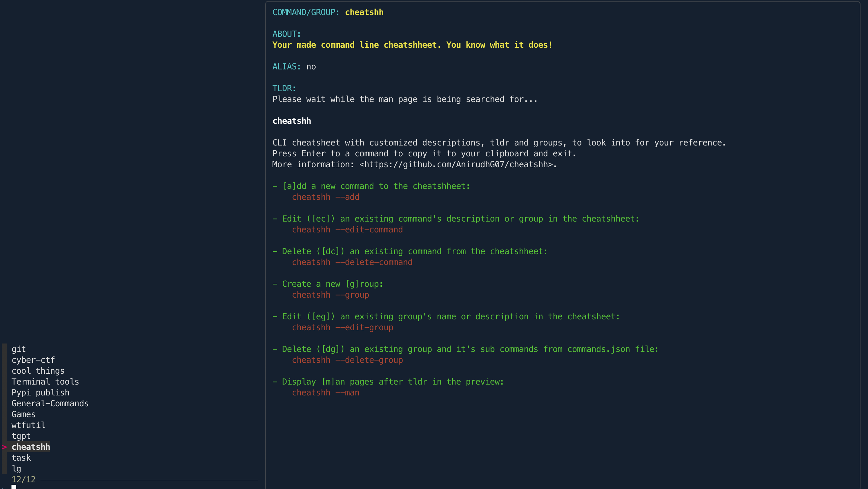Screen dimensions: 868x489
Task: Click the 'cheatshh --man' command
Action: click(x=326, y=393)
